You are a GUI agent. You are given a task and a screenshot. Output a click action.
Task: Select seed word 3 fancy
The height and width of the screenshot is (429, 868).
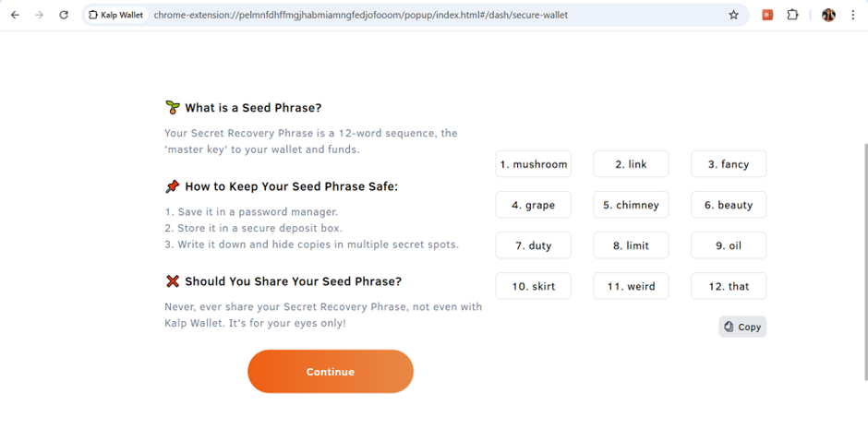[x=729, y=164]
